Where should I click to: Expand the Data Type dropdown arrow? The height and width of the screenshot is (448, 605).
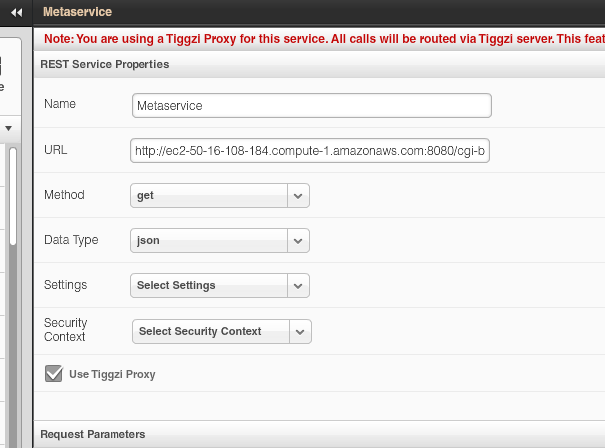pyautogui.click(x=298, y=241)
